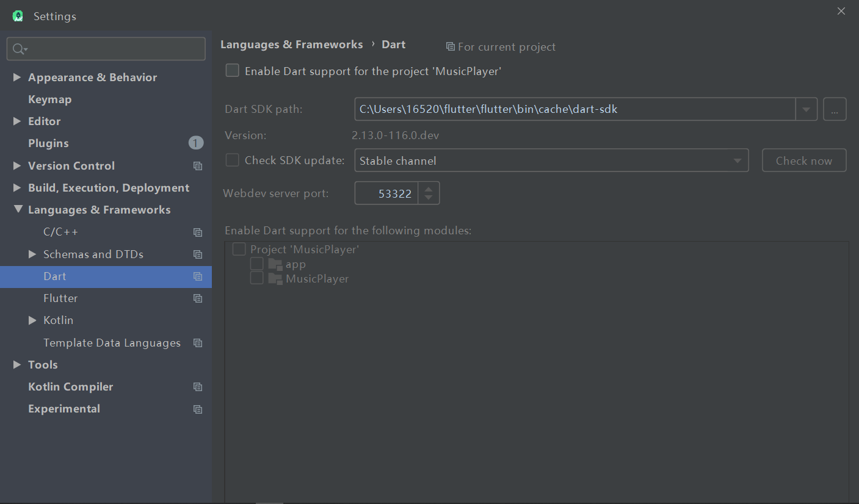This screenshot has width=859, height=504.
Task: Click the Check now button
Action: (x=804, y=160)
